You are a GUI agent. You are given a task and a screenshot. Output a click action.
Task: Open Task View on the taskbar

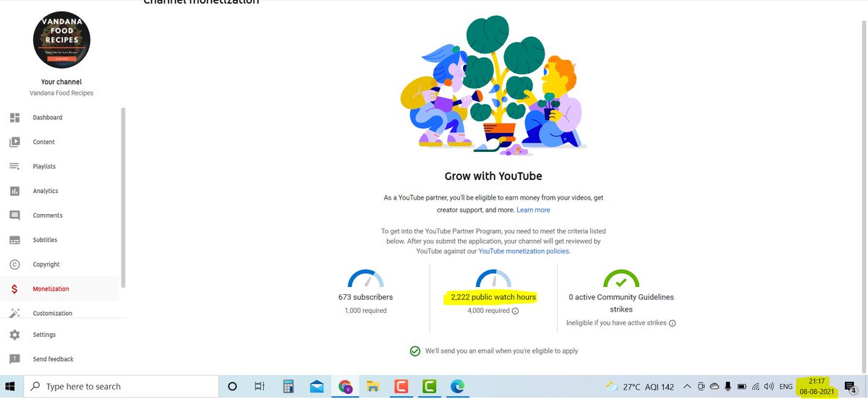[x=259, y=387]
